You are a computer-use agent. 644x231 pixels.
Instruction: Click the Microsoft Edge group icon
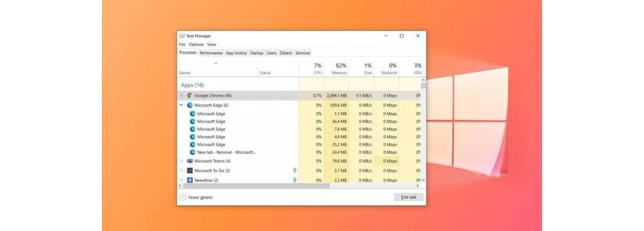tap(190, 105)
